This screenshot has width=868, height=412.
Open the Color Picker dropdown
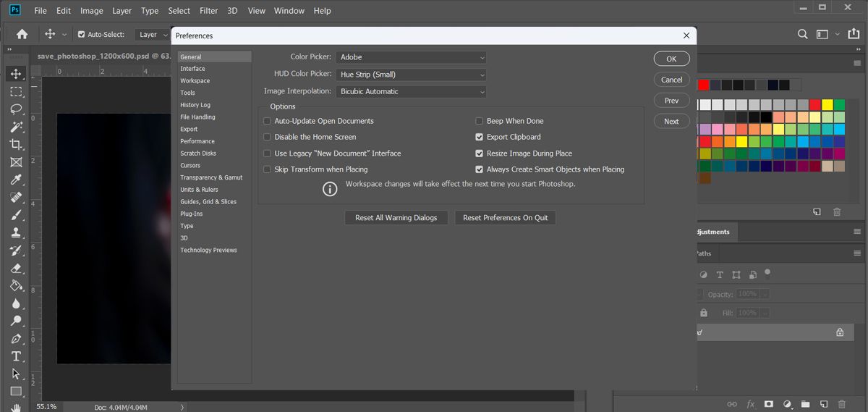411,57
